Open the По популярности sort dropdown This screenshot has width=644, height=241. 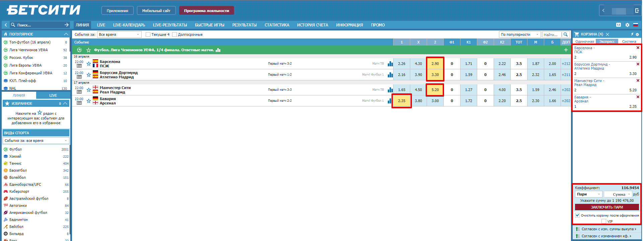(x=519, y=34)
